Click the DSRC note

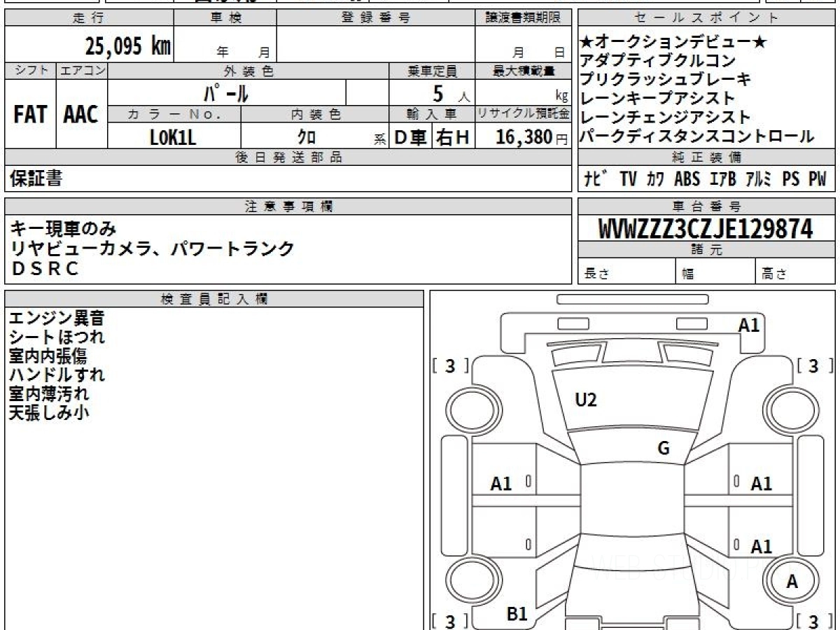(45, 269)
